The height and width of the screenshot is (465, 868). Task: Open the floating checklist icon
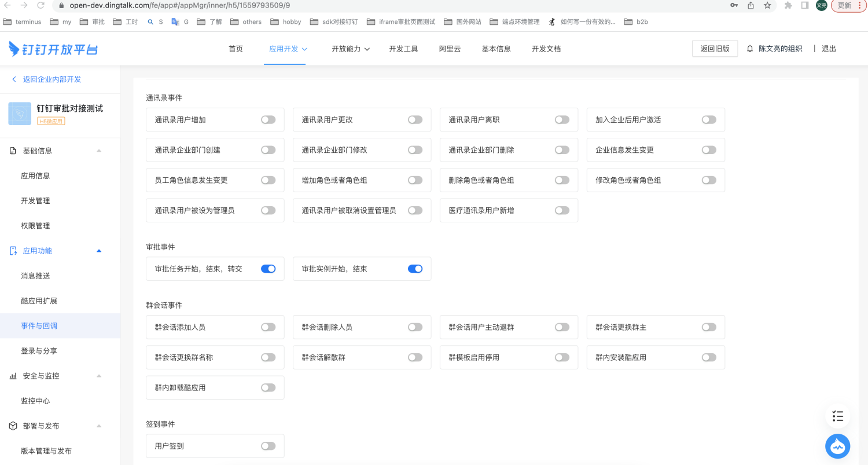[x=837, y=416]
